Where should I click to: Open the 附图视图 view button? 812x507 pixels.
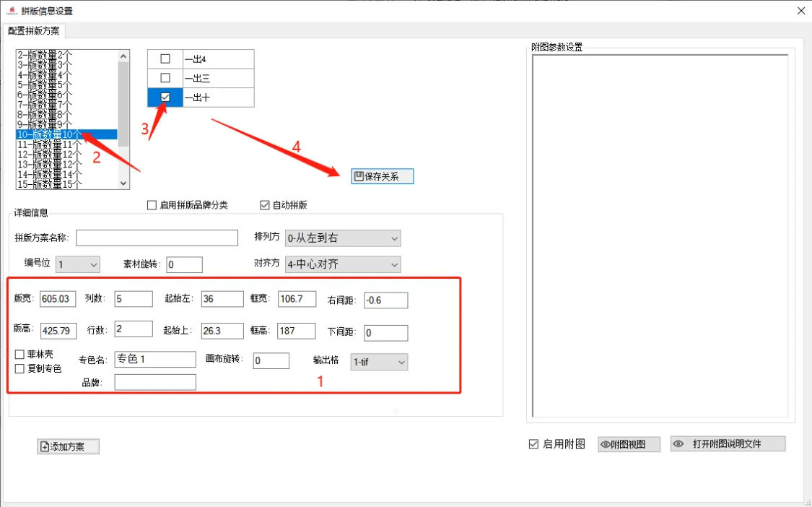(629, 444)
